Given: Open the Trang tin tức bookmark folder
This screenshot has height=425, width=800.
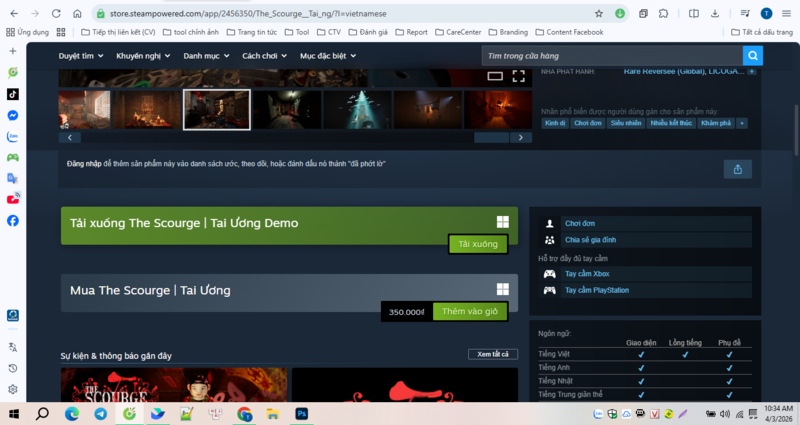Looking at the screenshot, I should tap(252, 32).
